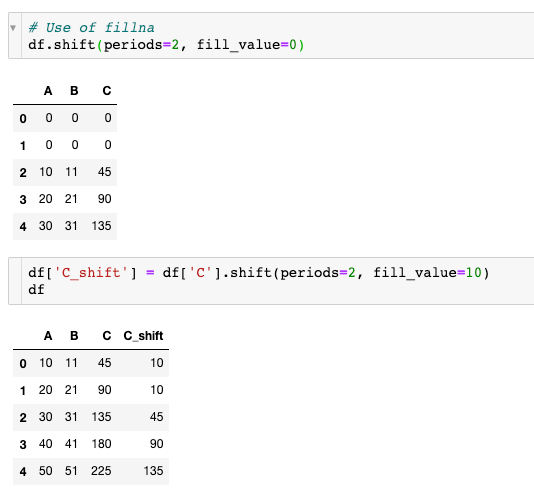Click the C_shift value 90 in row 3
The height and width of the screenshot is (495, 534).
coord(157,444)
